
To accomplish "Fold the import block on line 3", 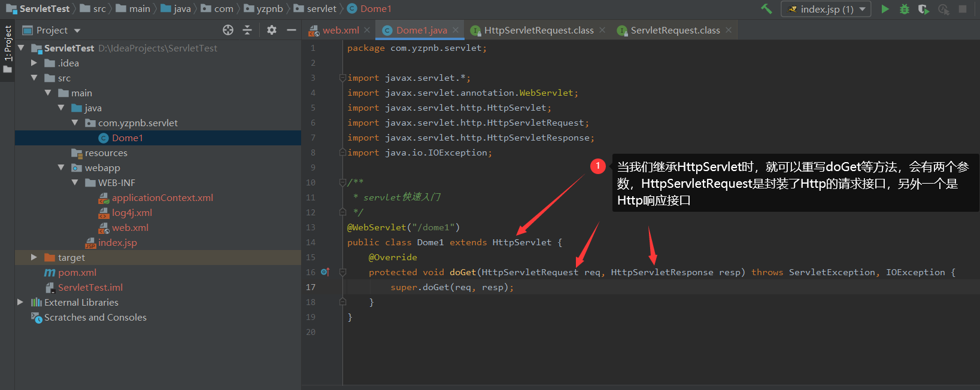I will (x=342, y=78).
